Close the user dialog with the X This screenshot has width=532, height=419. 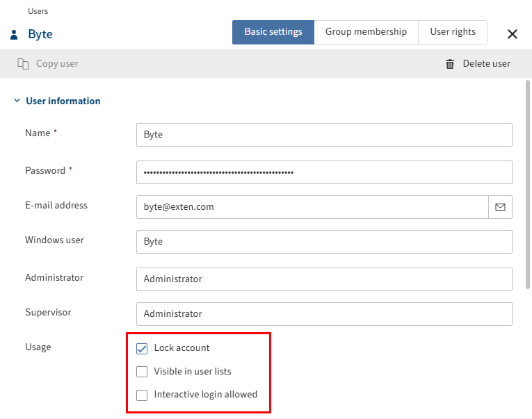click(x=513, y=34)
